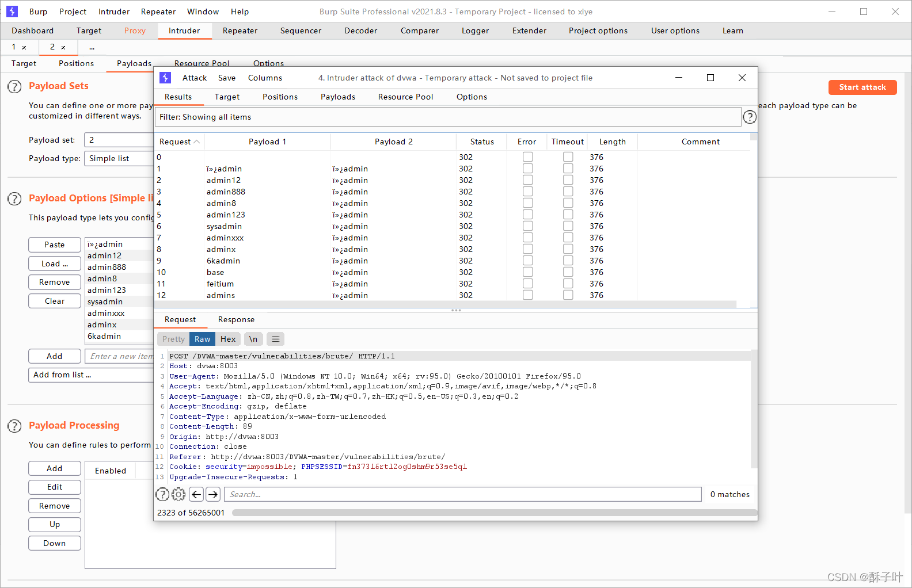Toggle Timeout checkbox for adminx row
The image size is (912, 588).
tap(568, 249)
